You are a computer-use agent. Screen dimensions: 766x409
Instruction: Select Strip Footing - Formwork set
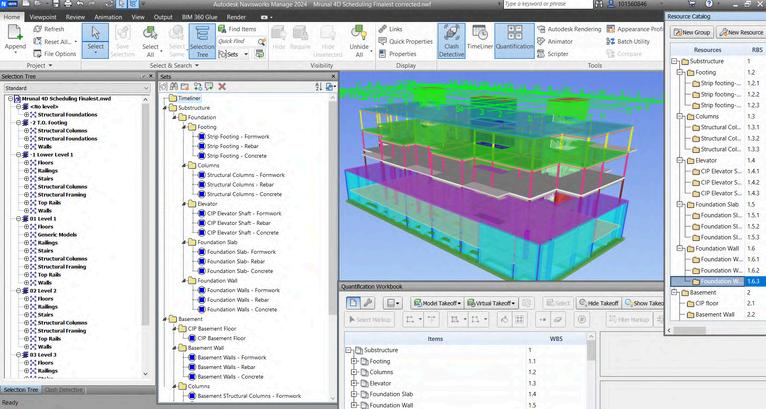coord(237,136)
